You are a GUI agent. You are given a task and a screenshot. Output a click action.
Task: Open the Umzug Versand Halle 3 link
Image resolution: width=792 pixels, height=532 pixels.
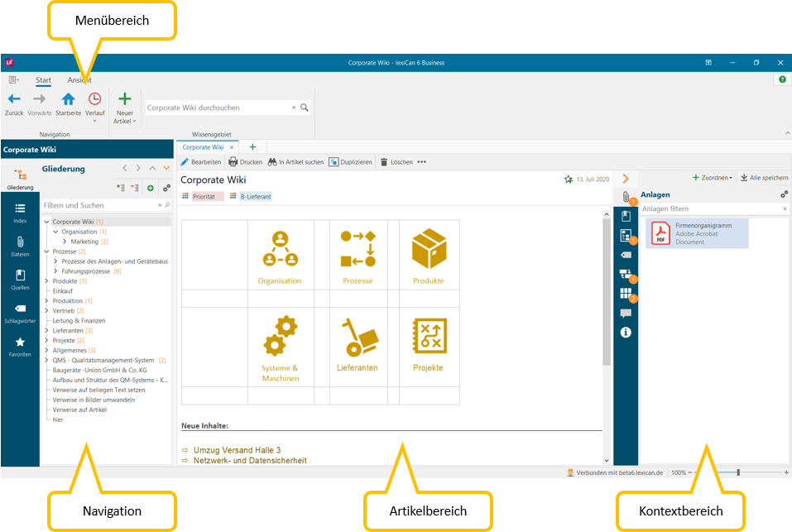237,450
